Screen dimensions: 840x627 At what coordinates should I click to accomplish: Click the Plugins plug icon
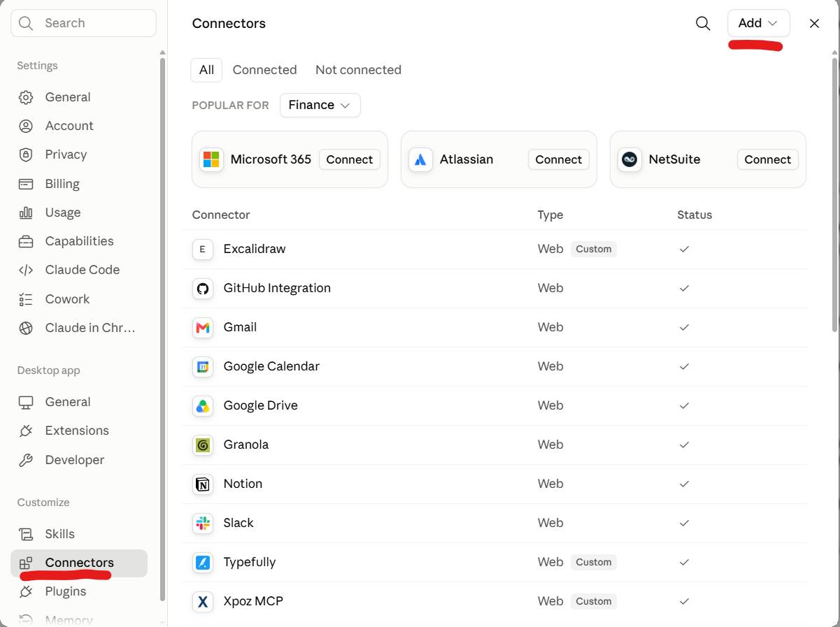[x=26, y=591]
